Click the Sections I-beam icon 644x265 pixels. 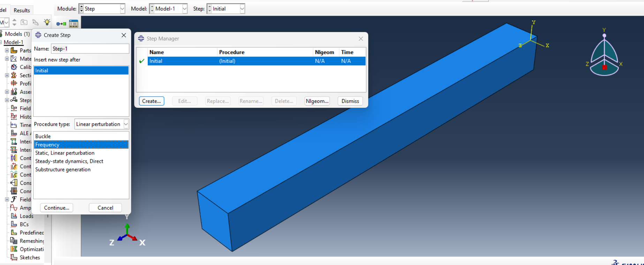(14, 75)
